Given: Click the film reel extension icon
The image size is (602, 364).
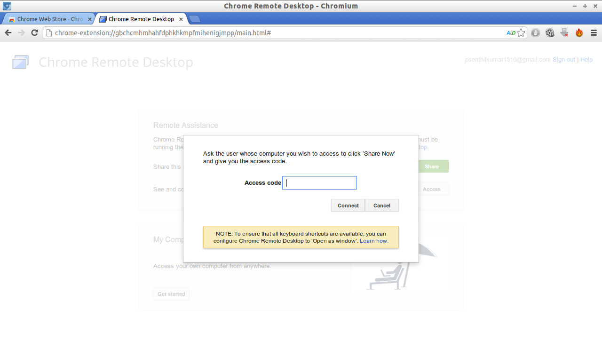Looking at the screenshot, I should click(550, 33).
